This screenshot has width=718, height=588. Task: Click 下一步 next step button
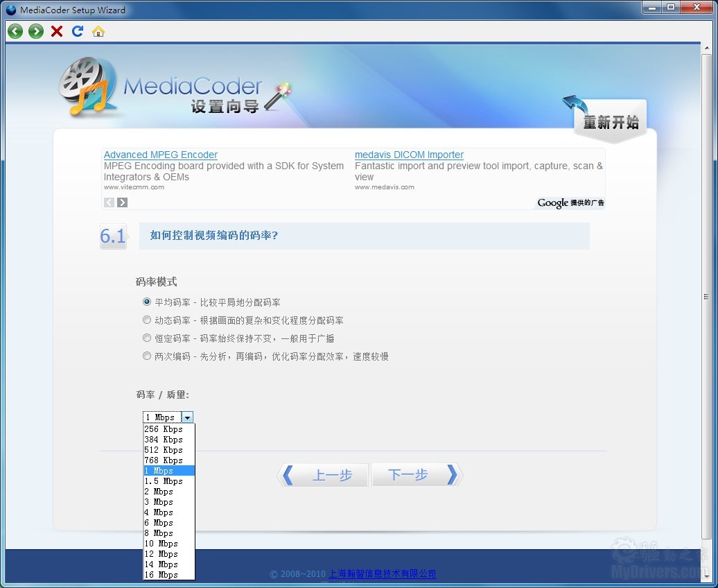[415, 475]
